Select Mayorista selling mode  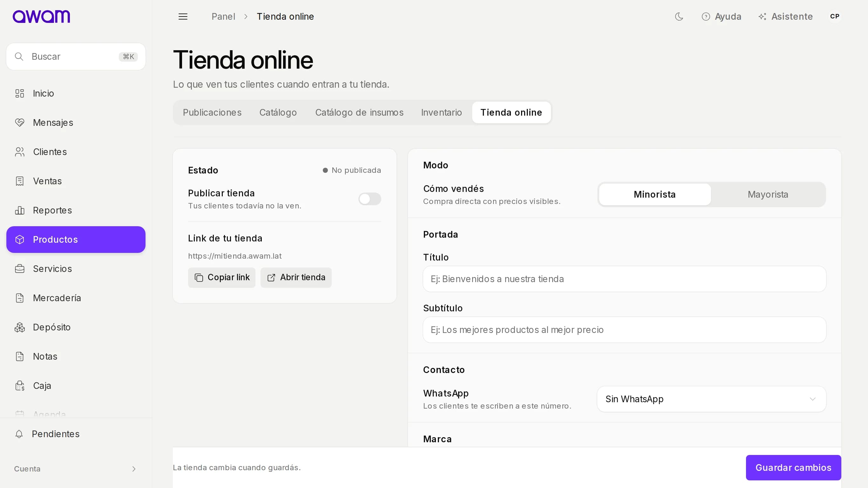pyautogui.click(x=768, y=194)
